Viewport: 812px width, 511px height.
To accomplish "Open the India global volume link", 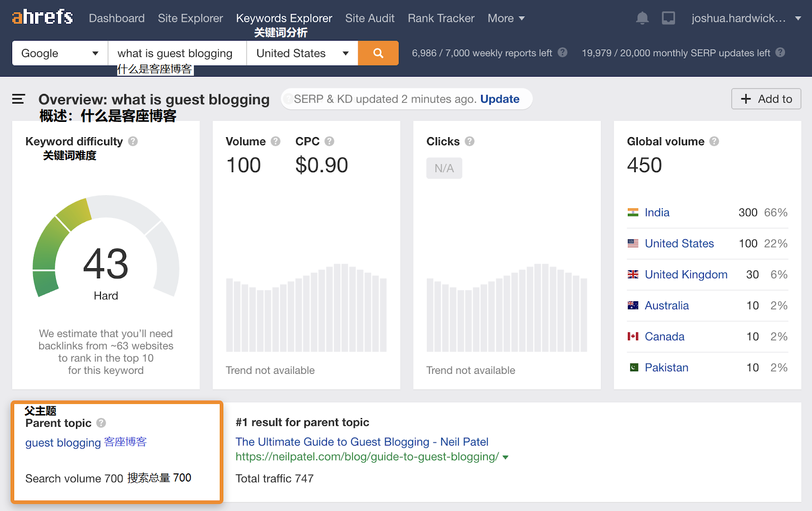I will tap(657, 212).
